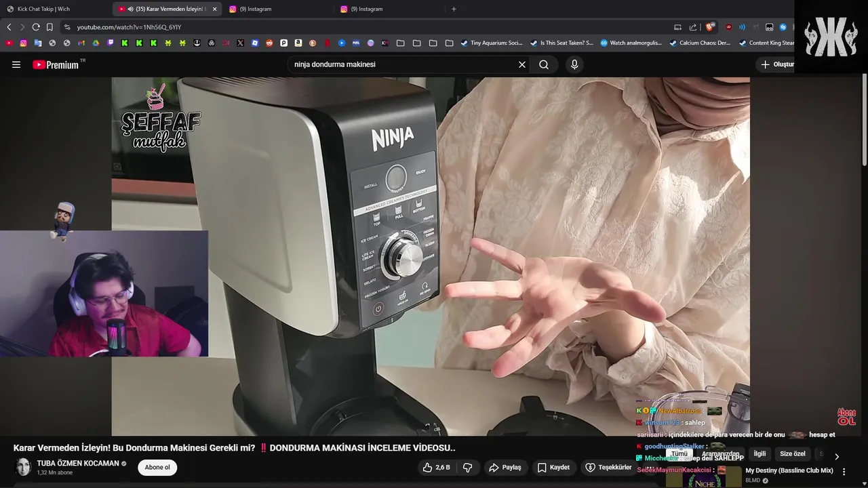This screenshot has height=488, width=868.
Task: Subscribe with the Abone ol button
Action: 157,467
